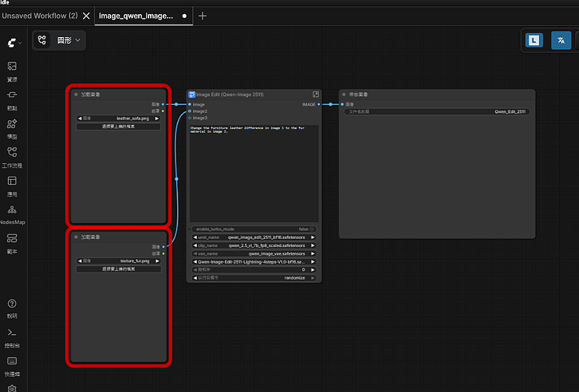The height and width of the screenshot is (392, 579).
Task: Edit the Qwen_Edit_2511 filename prefix field
Action: pyautogui.click(x=436, y=111)
